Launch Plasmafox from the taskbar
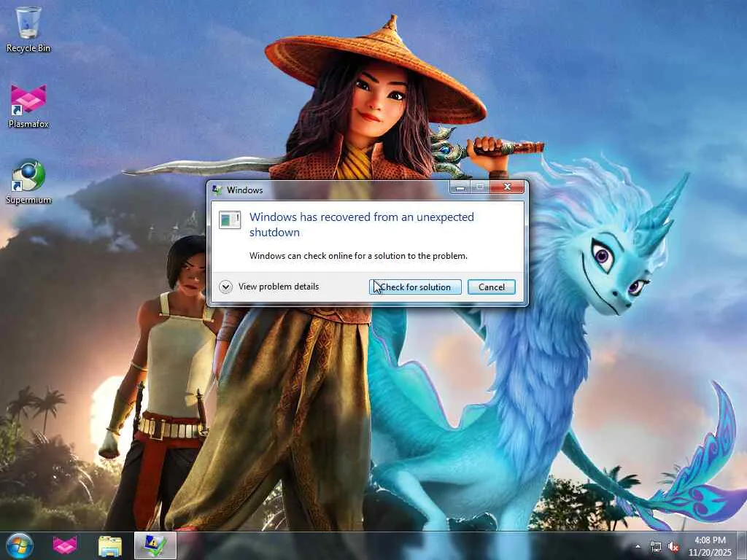The height and width of the screenshot is (560, 747). (x=65, y=545)
